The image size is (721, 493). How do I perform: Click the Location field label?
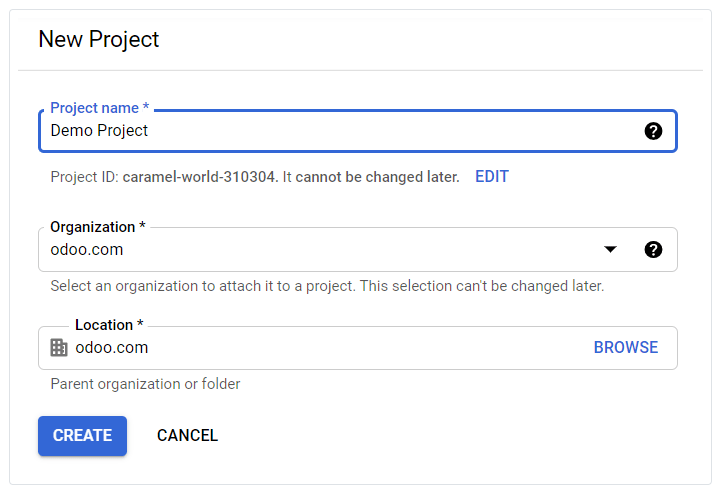[109, 325]
